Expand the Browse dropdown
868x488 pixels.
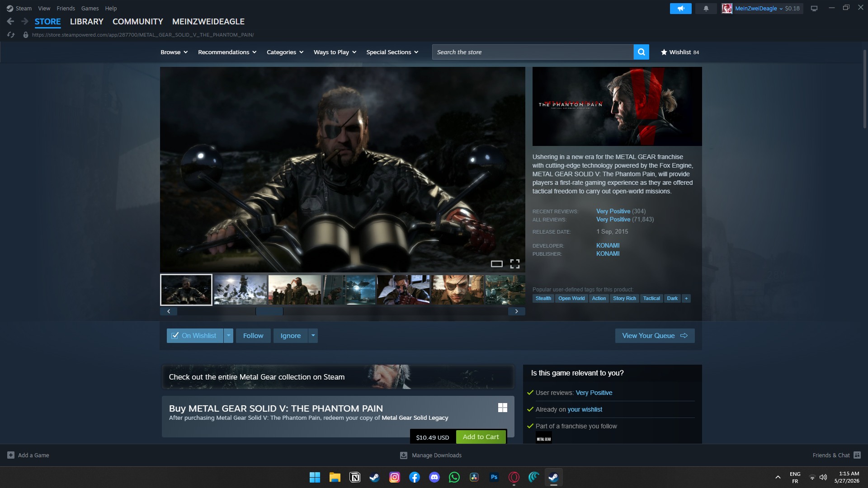point(174,52)
